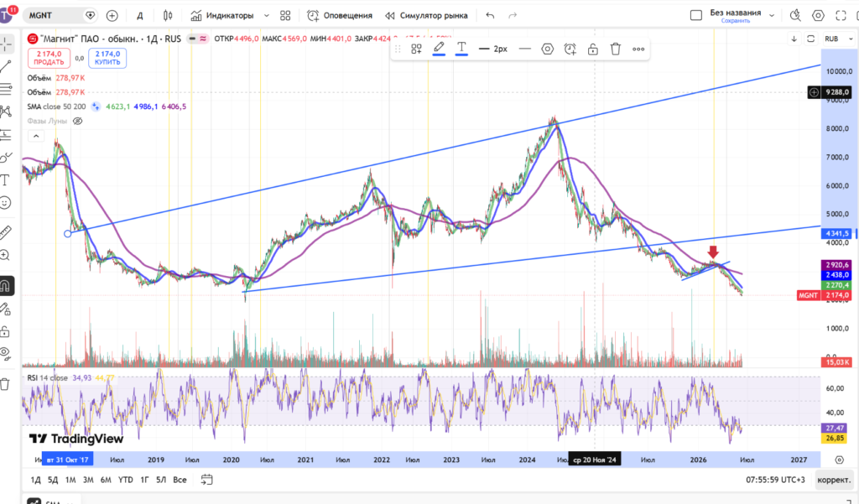Toggle the коррект. adjustment button
Image resolution: width=859 pixels, height=504 pixels.
[834, 480]
